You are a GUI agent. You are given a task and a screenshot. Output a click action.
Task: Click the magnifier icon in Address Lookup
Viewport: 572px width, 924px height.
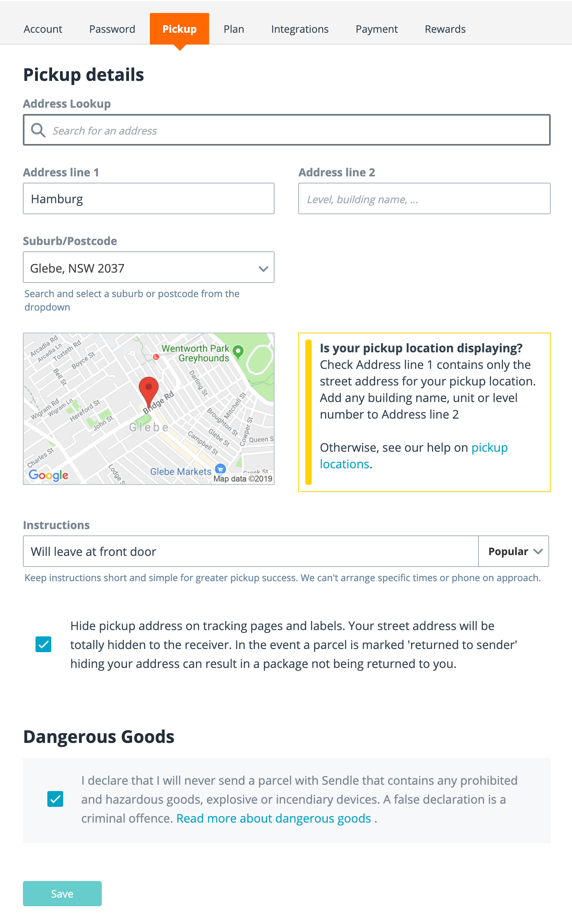(37, 129)
